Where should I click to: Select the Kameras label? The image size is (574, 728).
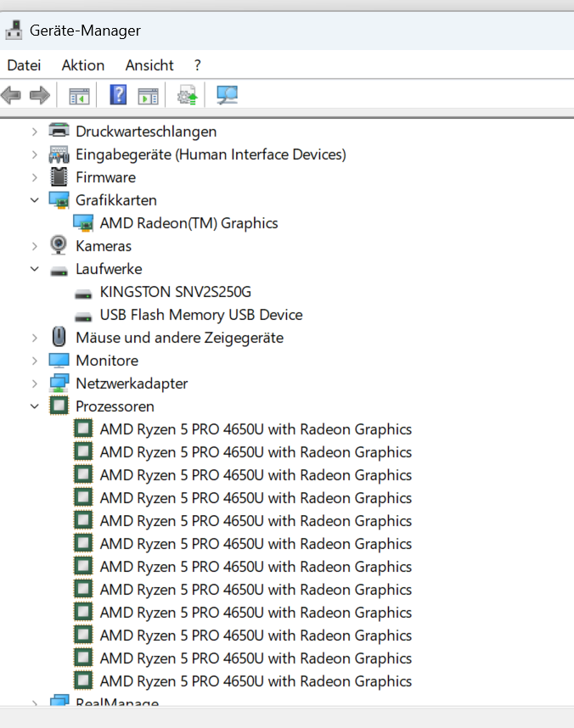tap(104, 246)
